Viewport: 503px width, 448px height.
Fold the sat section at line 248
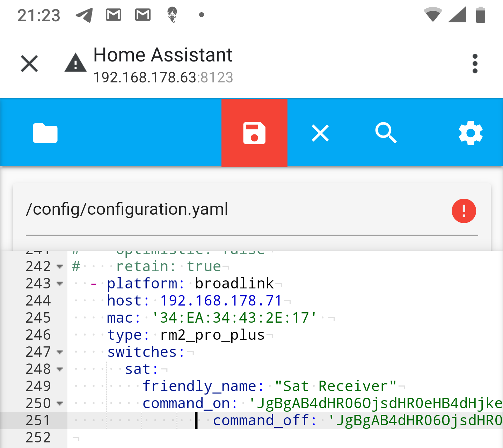click(x=60, y=369)
